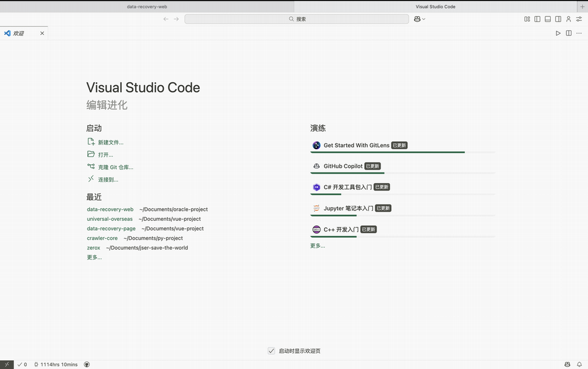Click 连接到... link
Screen dimensions: 588x369
(108, 180)
